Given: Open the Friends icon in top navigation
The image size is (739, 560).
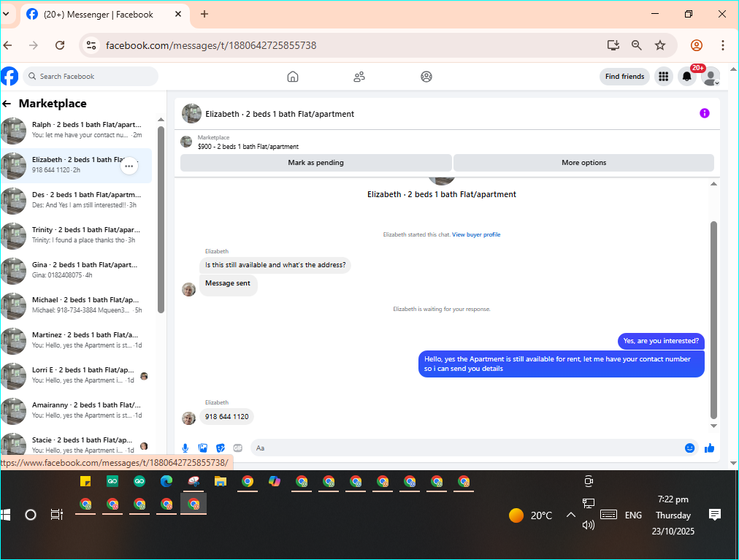Looking at the screenshot, I should [359, 77].
